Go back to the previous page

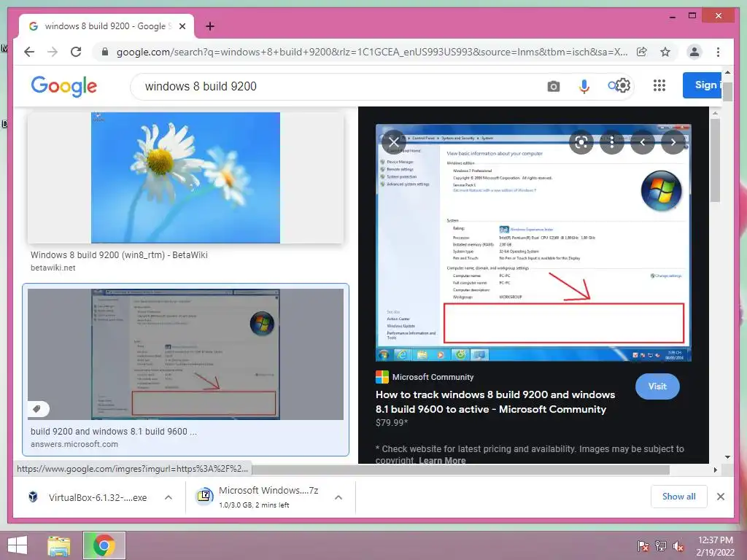(x=29, y=52)
